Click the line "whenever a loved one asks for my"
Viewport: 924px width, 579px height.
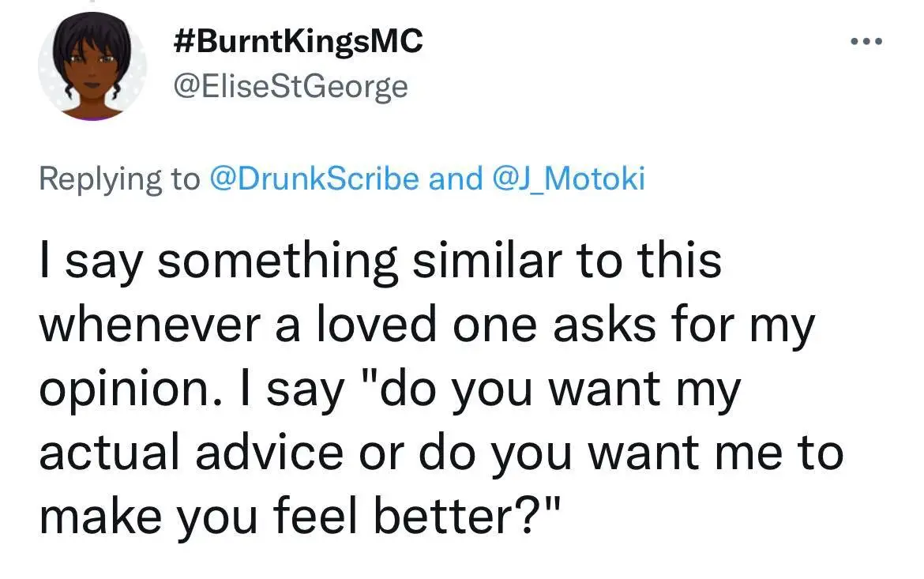point(426,326)
